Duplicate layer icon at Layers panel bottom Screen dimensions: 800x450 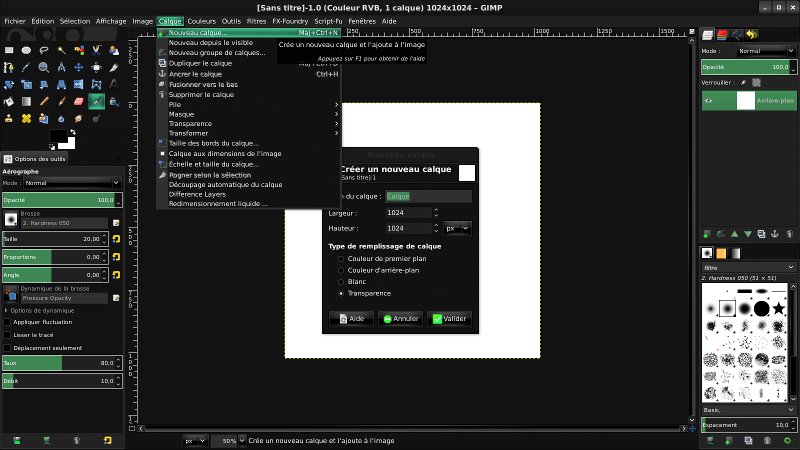(x=761, y=234)
